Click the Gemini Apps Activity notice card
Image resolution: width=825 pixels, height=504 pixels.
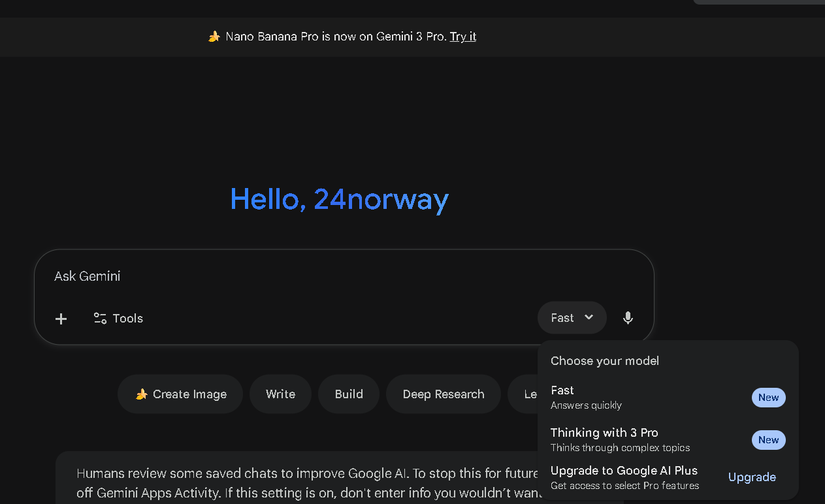coord(294,482)
